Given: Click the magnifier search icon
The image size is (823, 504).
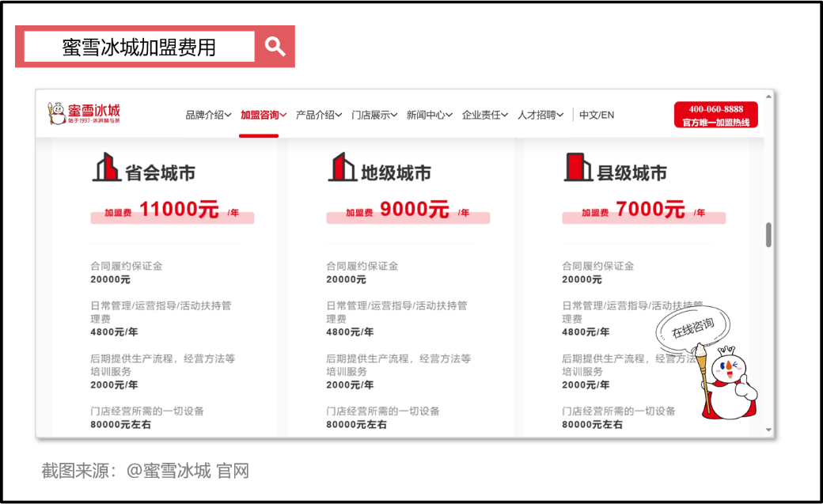Looking at the screenshot, I should (275, 47).
